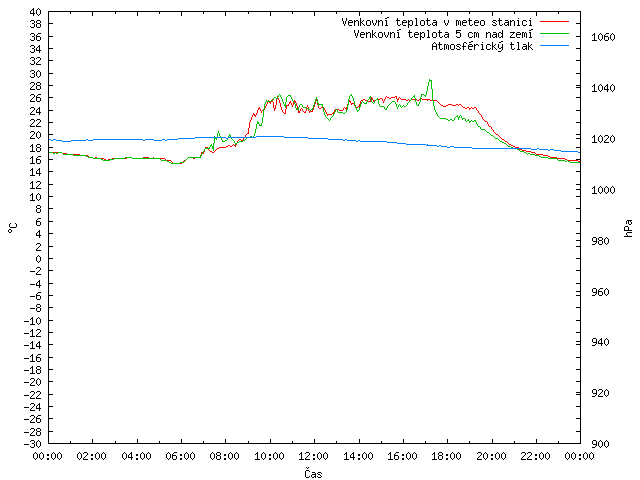Click the x-axis label '06:00'
Screen dimensions: 640x480
180,456
